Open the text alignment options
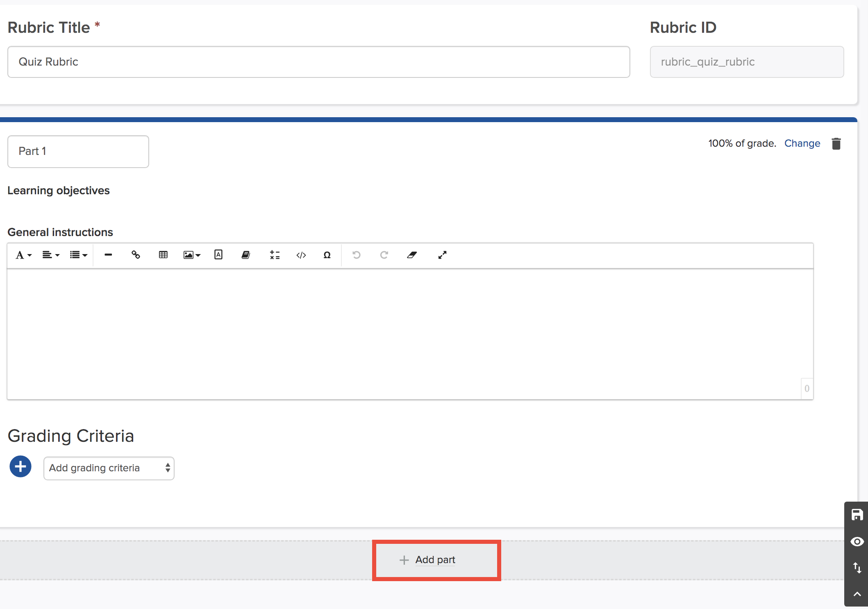This screenshot has width=868, height=609. (50, 255)
